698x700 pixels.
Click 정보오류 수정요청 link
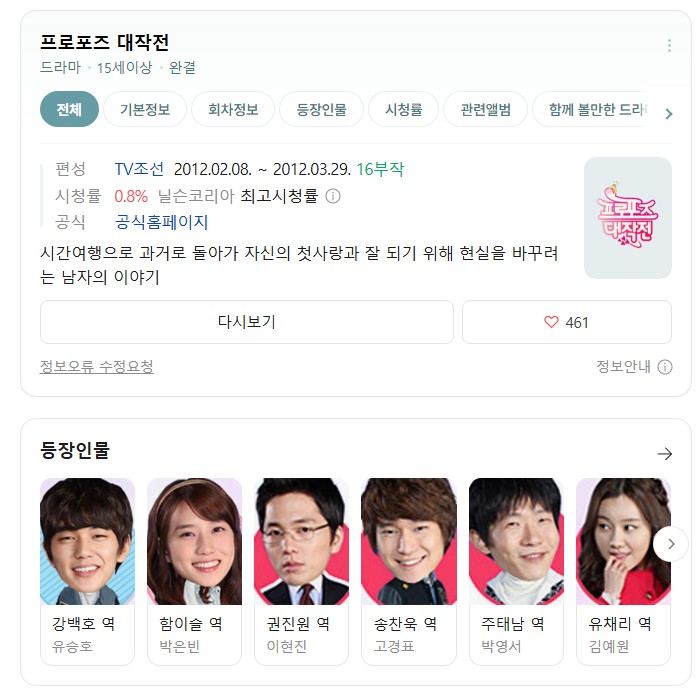[x=97, y=367]
